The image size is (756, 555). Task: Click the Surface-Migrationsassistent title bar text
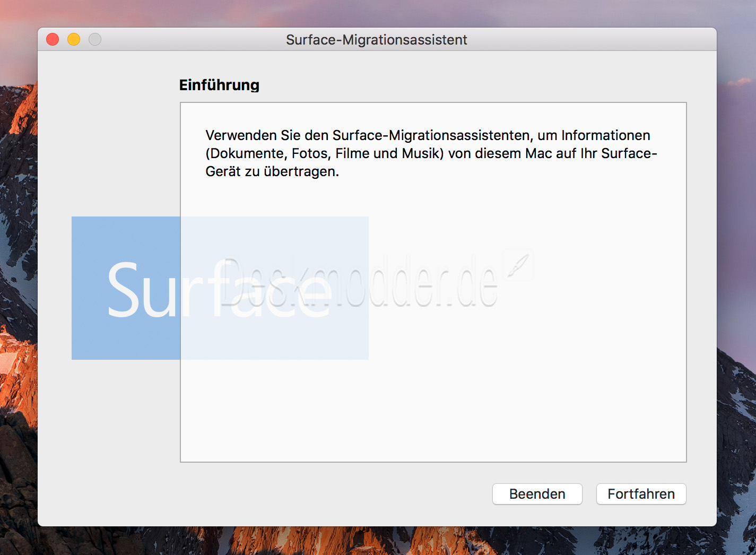coord(377,40)
